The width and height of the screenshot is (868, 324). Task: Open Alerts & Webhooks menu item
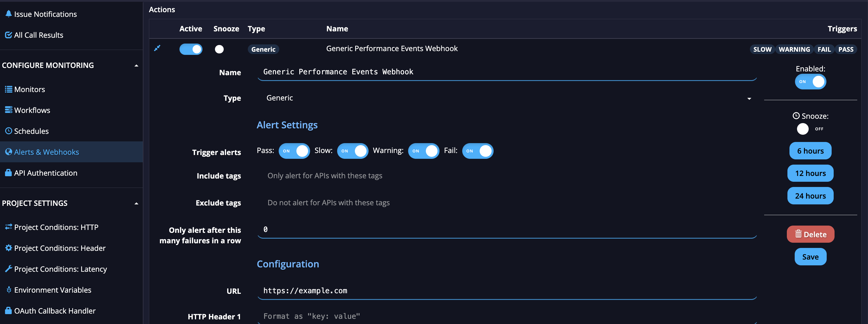[x=47, y=152]
